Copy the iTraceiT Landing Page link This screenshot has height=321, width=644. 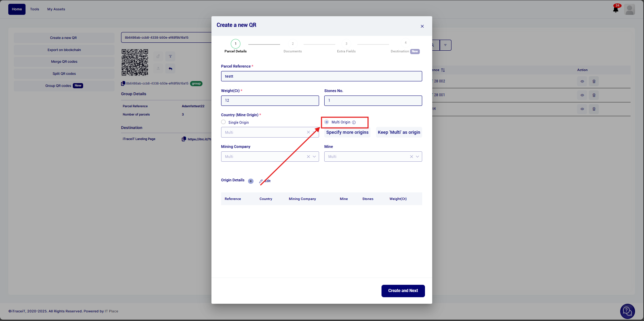184,139
